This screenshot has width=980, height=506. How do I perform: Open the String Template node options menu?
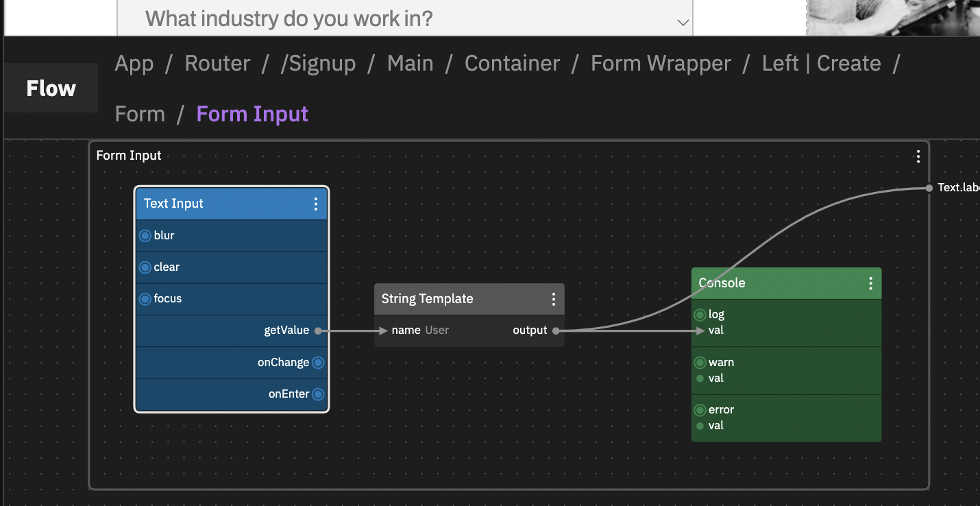click(554, 298)
